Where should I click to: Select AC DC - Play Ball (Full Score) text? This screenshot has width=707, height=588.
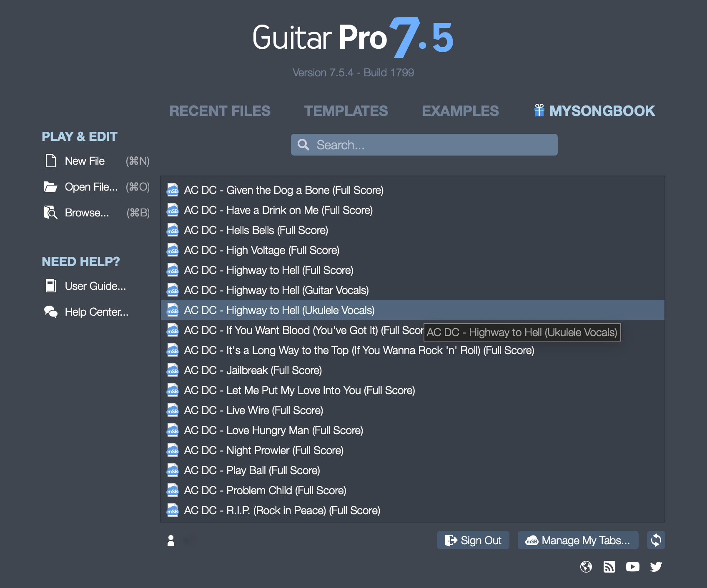pos(252,470)
